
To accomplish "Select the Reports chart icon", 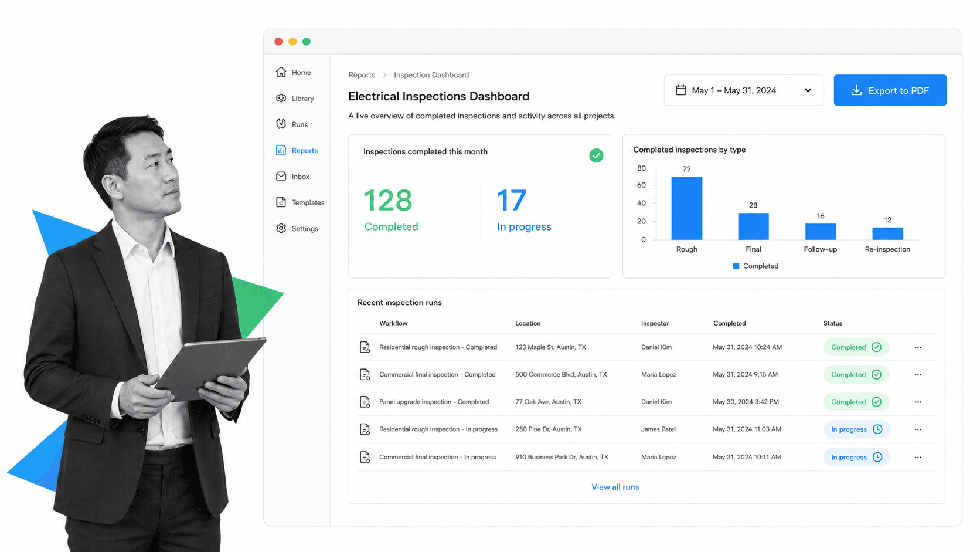I will tap(281, 150).
